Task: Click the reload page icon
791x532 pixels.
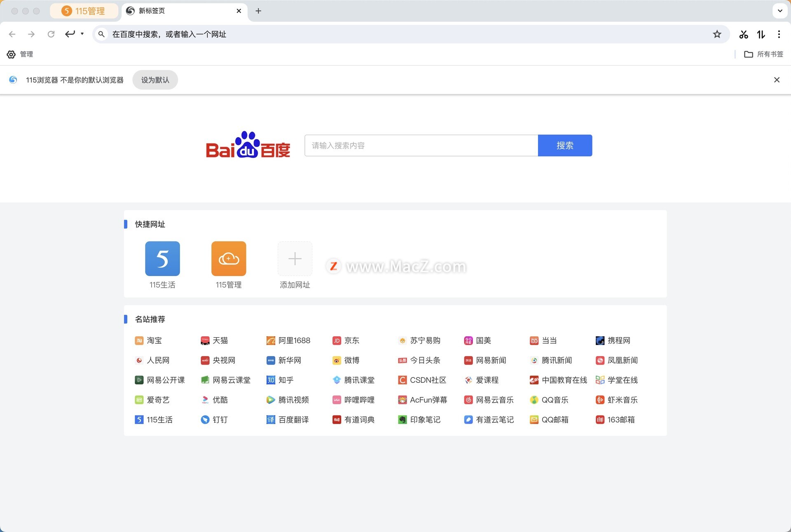Action: pyautogui.click(x=51, y=34)
